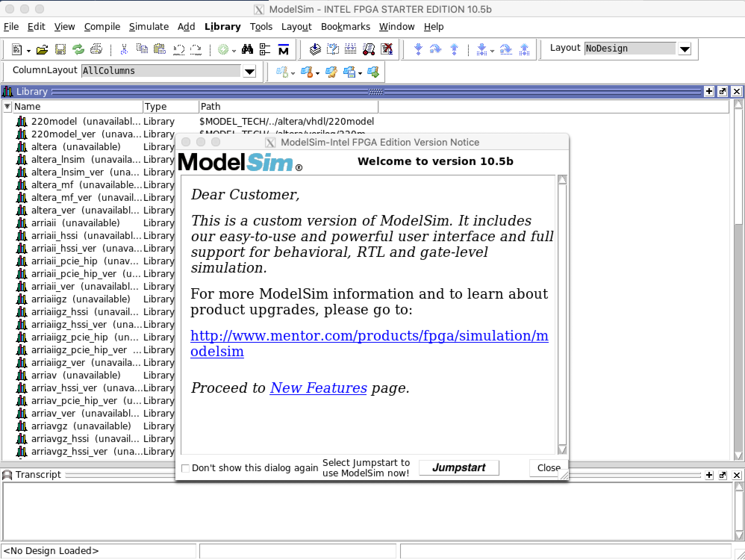
Task: Open the add bookmark icon dropdown arrow
Action: pos(293,73)
